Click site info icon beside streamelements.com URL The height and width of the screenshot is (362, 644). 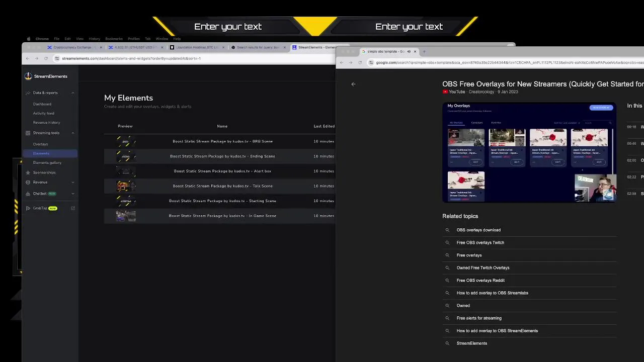click(57, 58)
